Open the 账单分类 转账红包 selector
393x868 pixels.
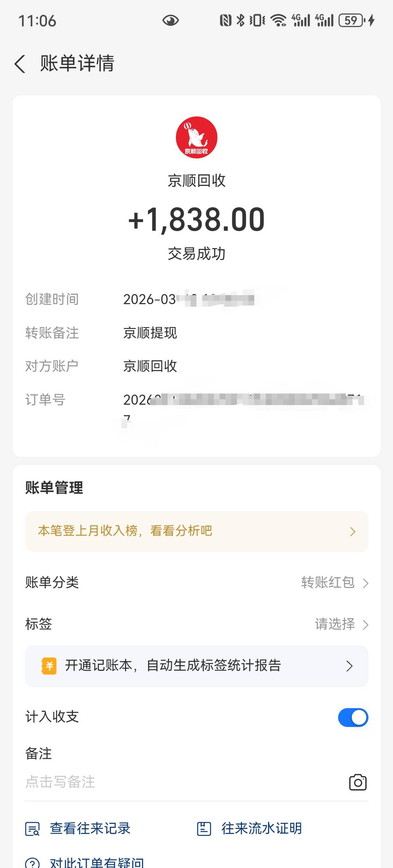[x=334, y=583]
